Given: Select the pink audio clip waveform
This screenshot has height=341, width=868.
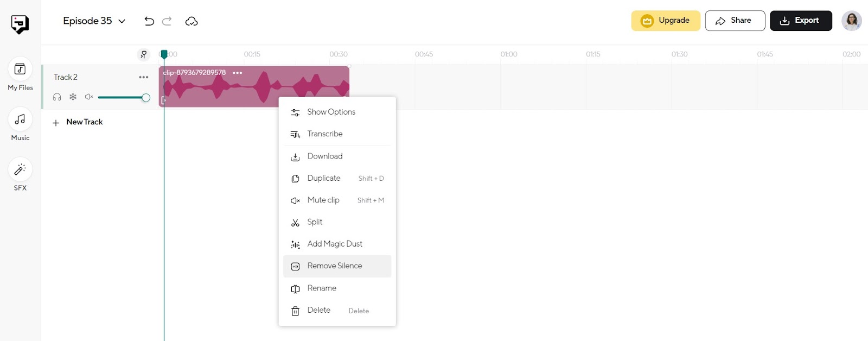Looking at the screenshot, I should [255, 87].
